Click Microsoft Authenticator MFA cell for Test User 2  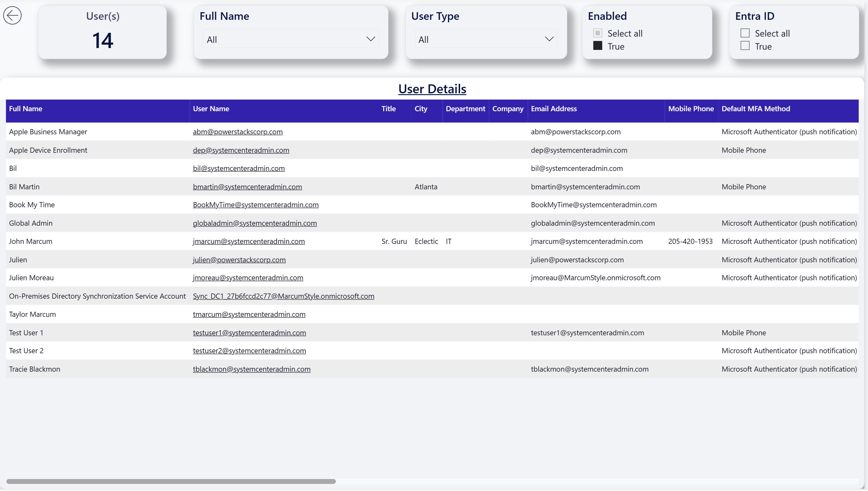(789, 351)
